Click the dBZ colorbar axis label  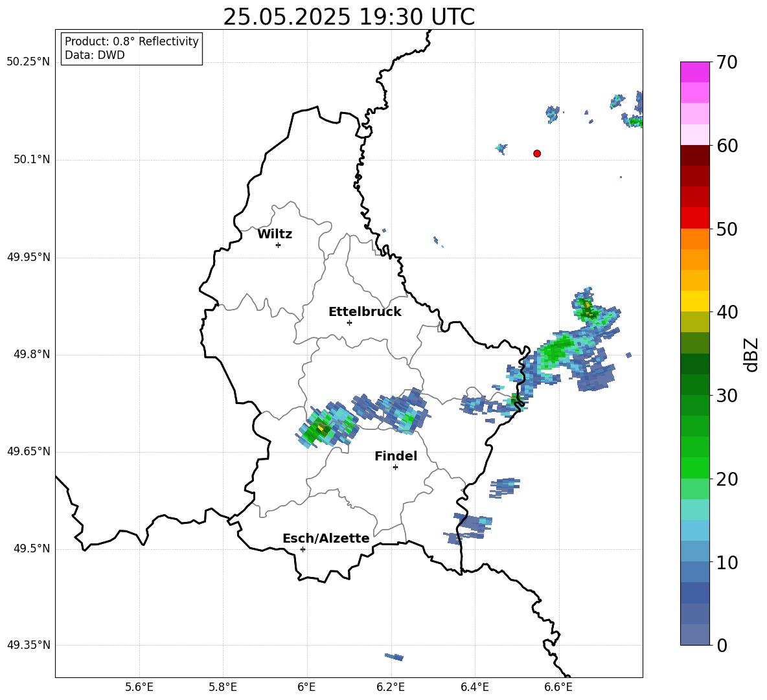pos(752,354)
